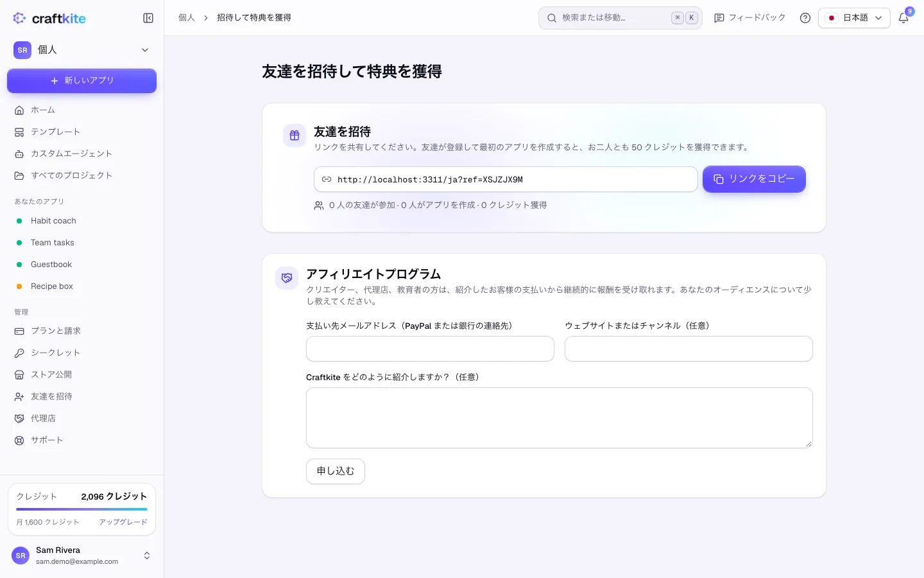Click the search magnifier icon
Image resolution: width=924 pixels, height=578 pixels.
click(x=552, y=18)
